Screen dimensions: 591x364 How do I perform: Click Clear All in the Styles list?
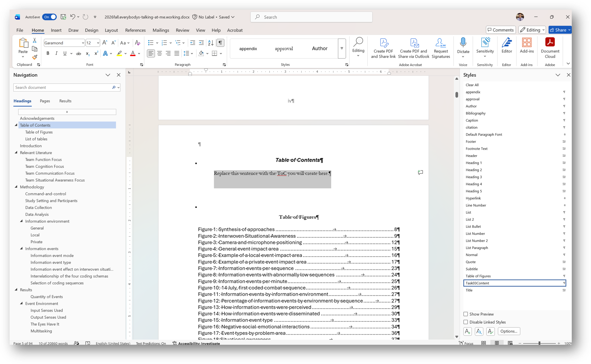point(472,85)
